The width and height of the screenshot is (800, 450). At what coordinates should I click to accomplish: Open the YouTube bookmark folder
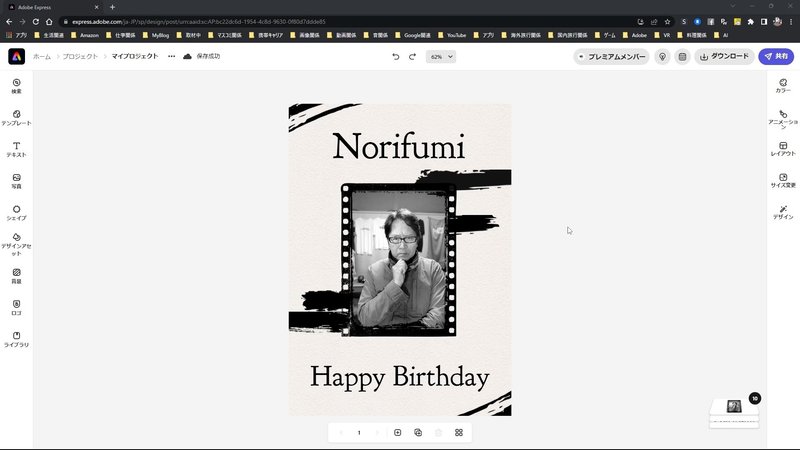coord(452,35)
